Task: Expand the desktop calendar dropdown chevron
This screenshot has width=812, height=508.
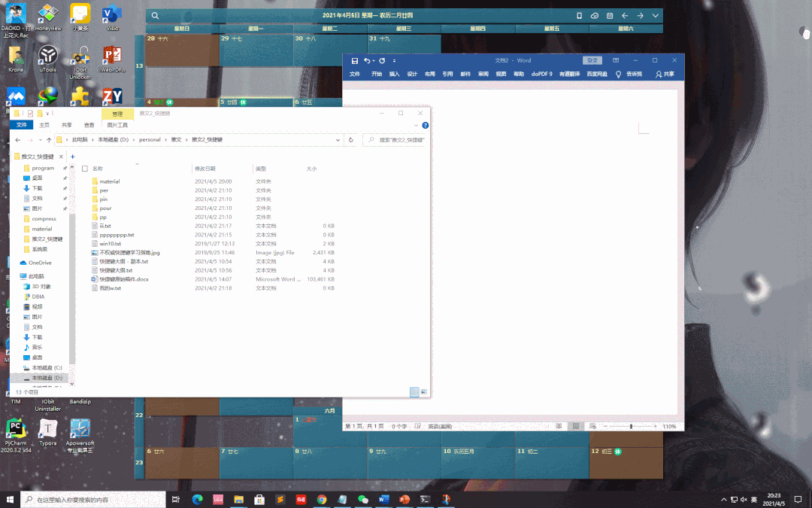Action: [x=656, y=16]
